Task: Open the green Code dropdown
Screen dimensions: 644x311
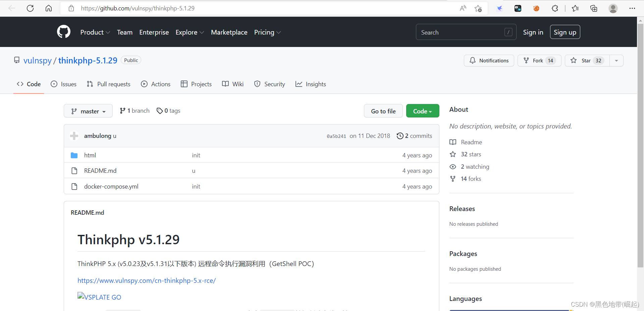Action: (422, 111)
